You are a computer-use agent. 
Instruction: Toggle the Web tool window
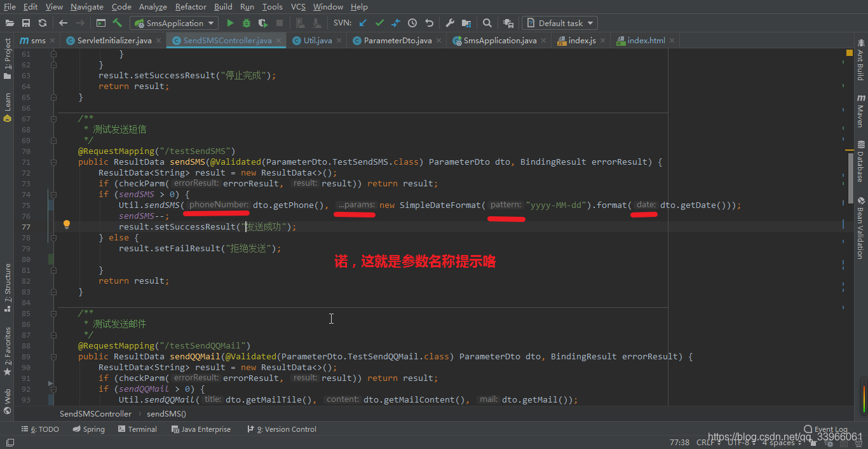(x=8, y=401)
